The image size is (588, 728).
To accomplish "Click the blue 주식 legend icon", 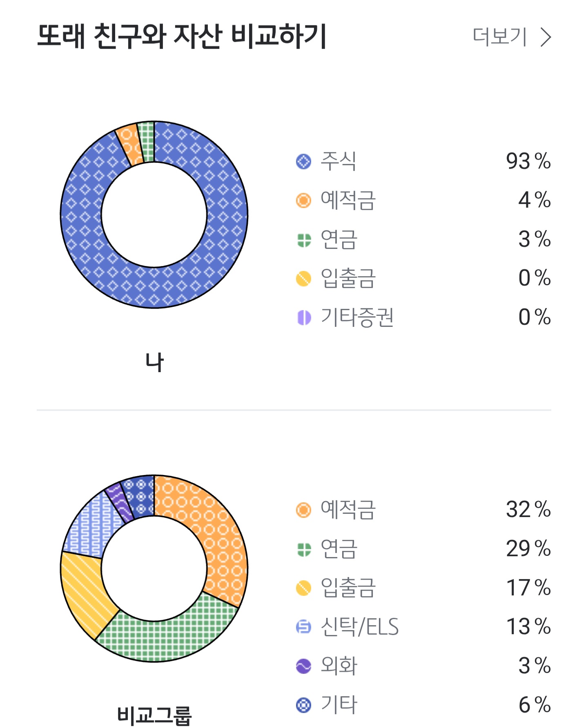I will pyautogui.click(x=303, y=162).
